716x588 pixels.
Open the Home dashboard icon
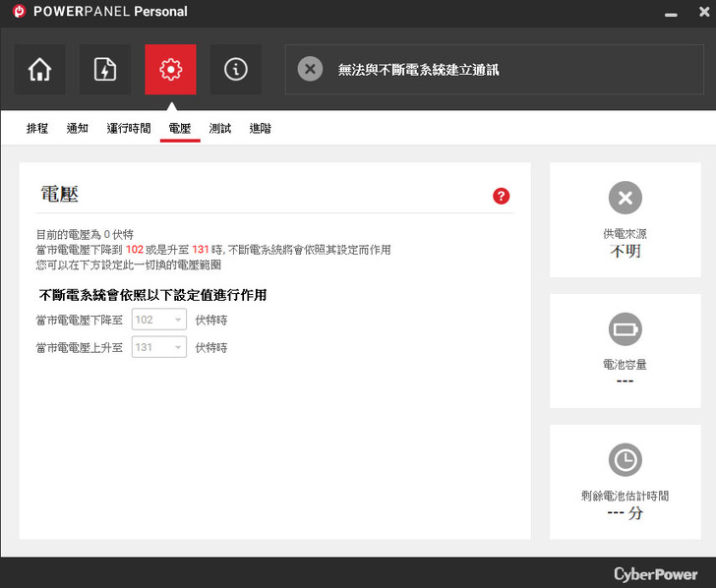pos(39,70)
